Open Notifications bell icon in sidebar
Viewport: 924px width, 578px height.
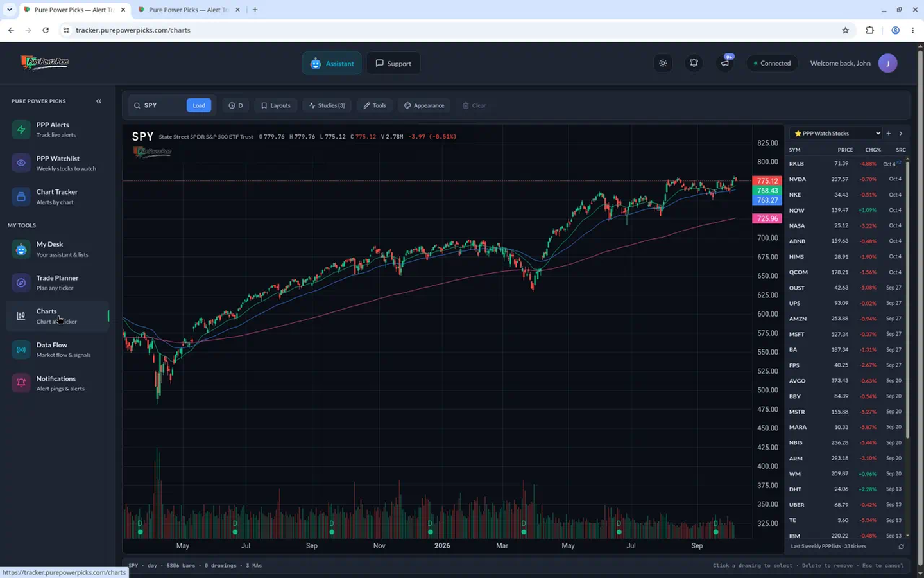tap(21, 383)
